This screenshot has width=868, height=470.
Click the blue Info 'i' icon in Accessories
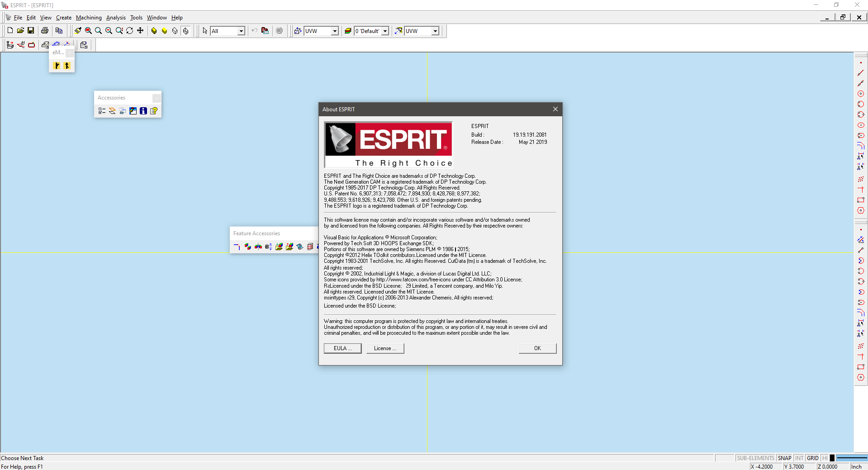point(143,111)
